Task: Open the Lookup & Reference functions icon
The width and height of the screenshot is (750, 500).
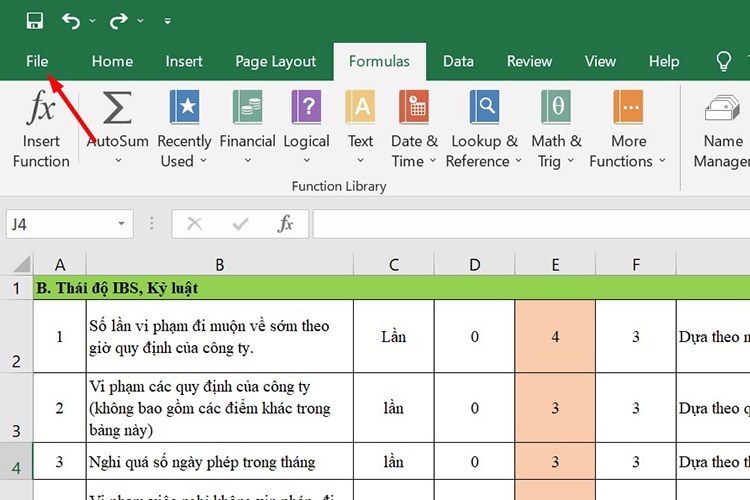Action: [484, 106]
